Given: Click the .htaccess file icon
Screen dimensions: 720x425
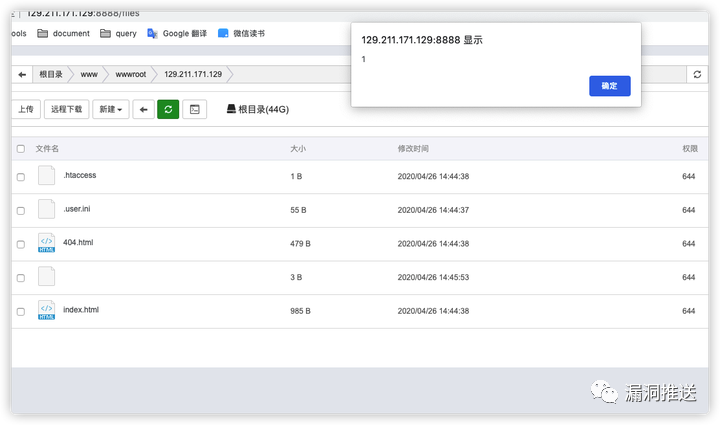Looking at the screenshot, I should point(46,176).
